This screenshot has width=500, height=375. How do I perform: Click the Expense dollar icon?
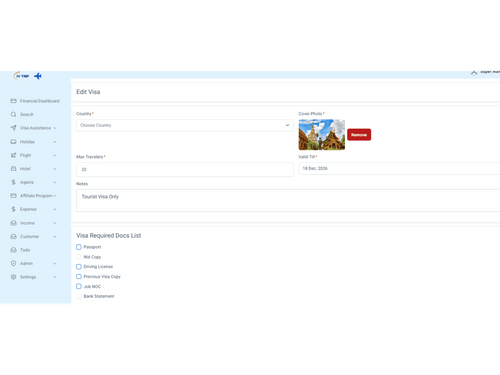[13, 209]
